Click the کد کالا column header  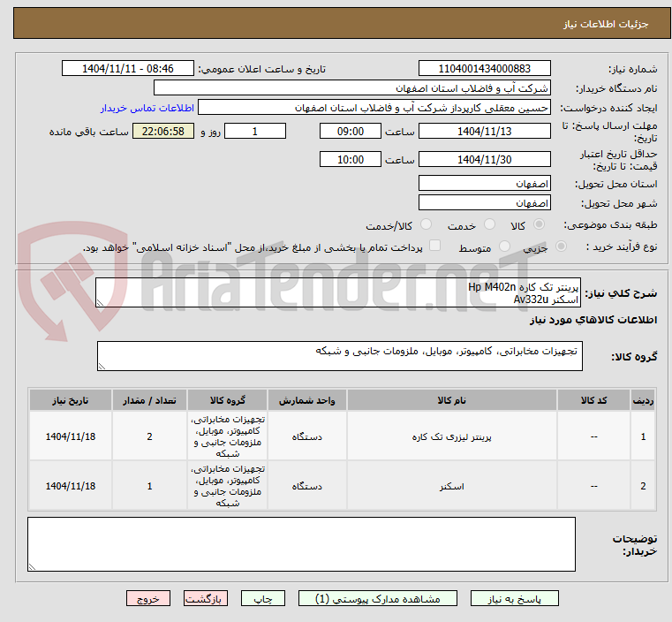[x=593, y=400]
